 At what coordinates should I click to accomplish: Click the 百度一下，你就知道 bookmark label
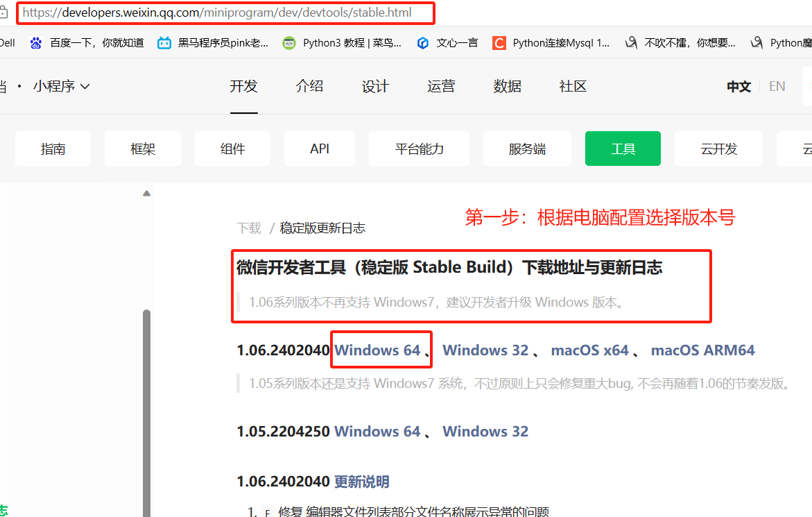coord(97,43)
